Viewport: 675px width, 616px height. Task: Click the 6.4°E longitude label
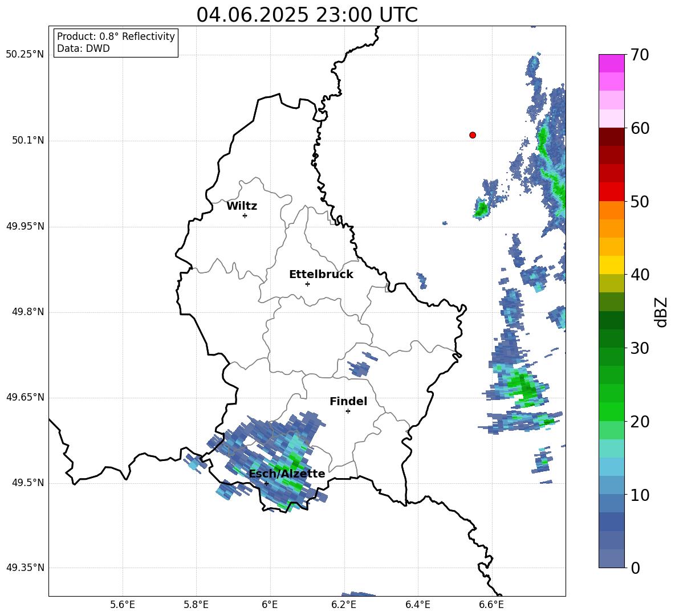417,605
